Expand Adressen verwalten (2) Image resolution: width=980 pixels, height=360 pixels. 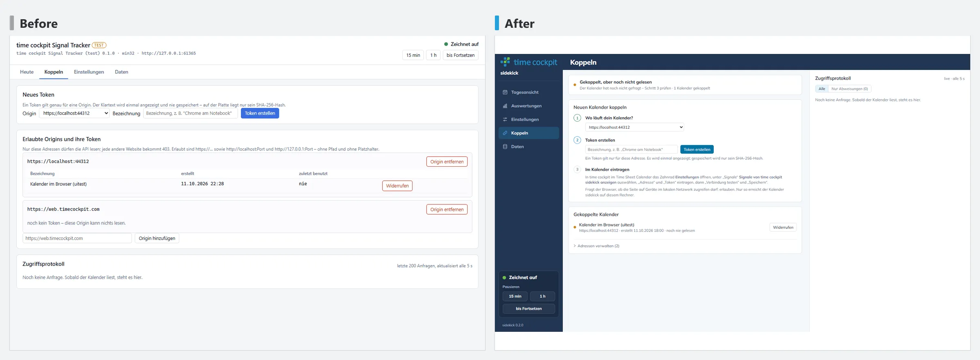[x=597, y=246]
